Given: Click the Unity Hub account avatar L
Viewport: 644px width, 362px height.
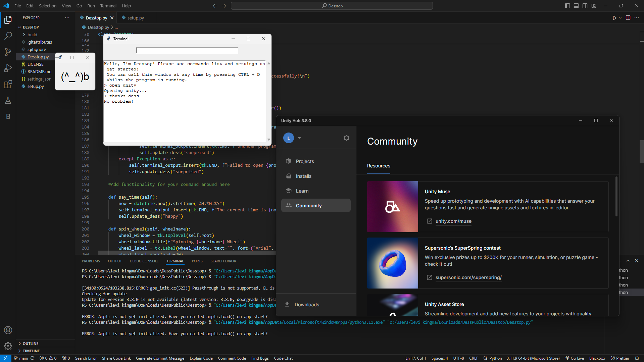Looking at the screenshot, I should pos(289,138).
